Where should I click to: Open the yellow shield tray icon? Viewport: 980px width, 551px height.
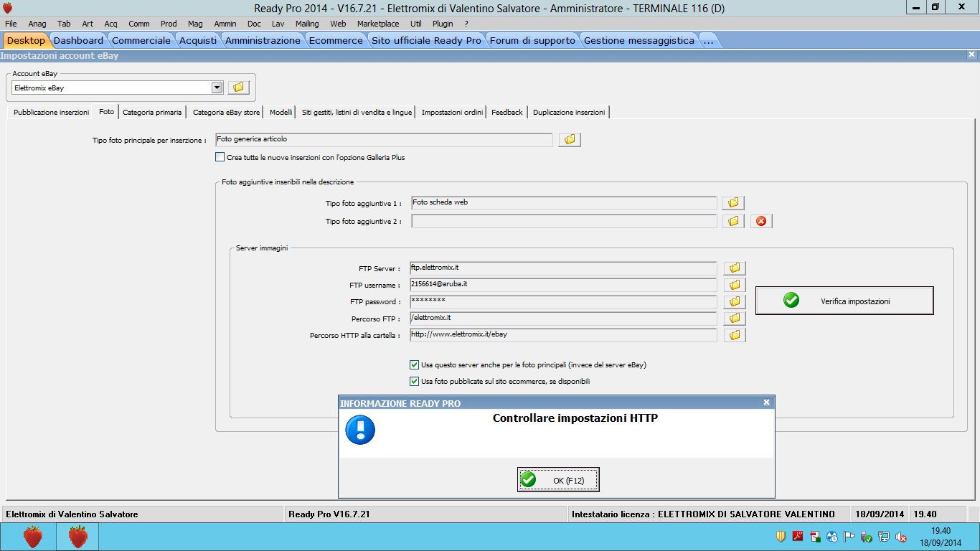click(x=781, y=536)
